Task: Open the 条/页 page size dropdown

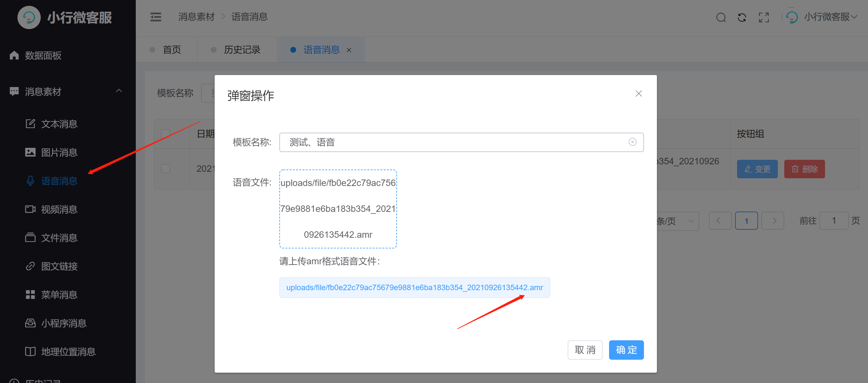Action: [x=677, y=221]
